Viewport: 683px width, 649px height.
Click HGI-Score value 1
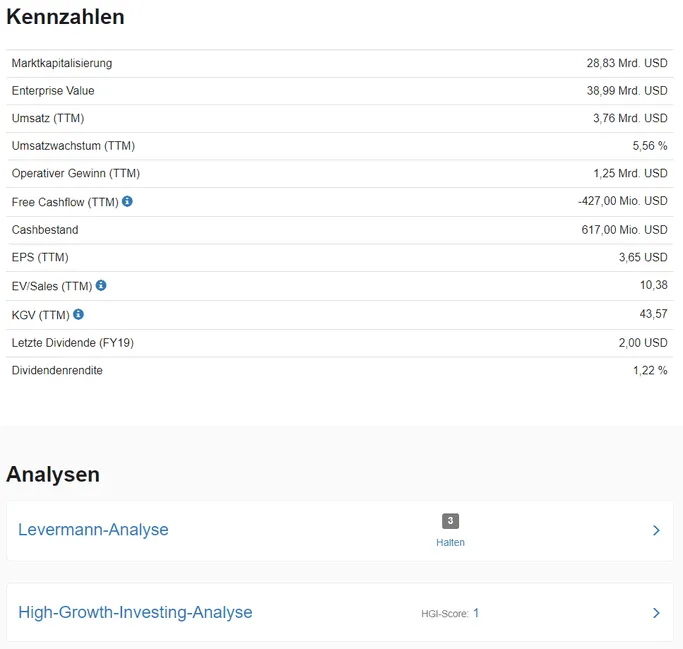(476, 613)
